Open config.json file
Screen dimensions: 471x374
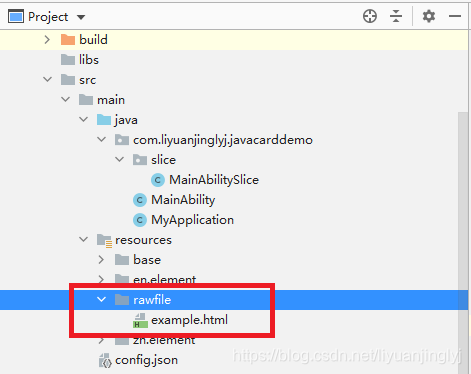[147, 360]
